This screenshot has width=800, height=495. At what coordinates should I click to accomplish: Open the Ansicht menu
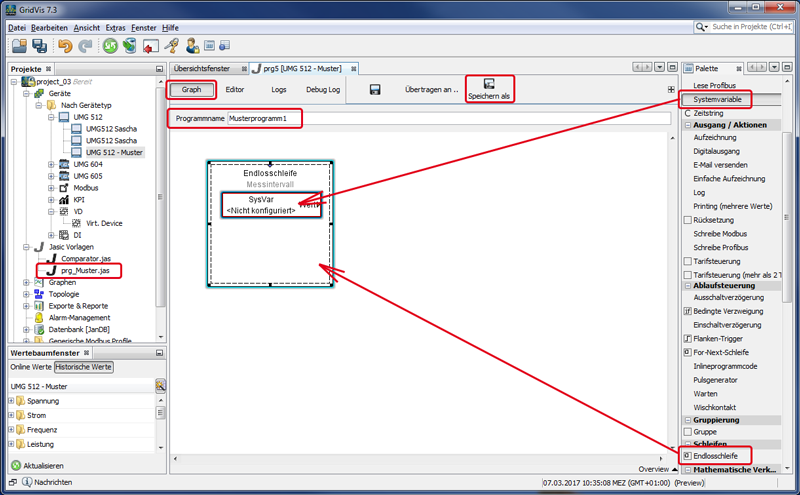[87, 28]
